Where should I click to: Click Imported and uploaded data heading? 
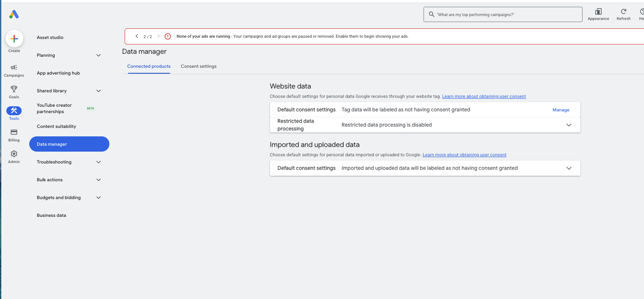coord(315,145)
